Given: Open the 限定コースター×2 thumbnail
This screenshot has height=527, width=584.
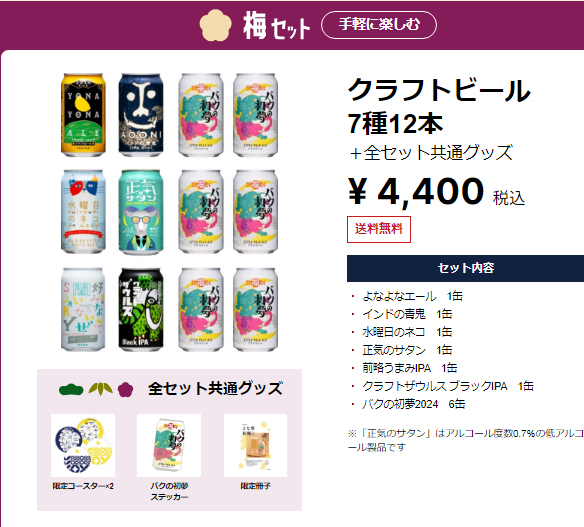Looking at the screenshot, I should [83, 445].
